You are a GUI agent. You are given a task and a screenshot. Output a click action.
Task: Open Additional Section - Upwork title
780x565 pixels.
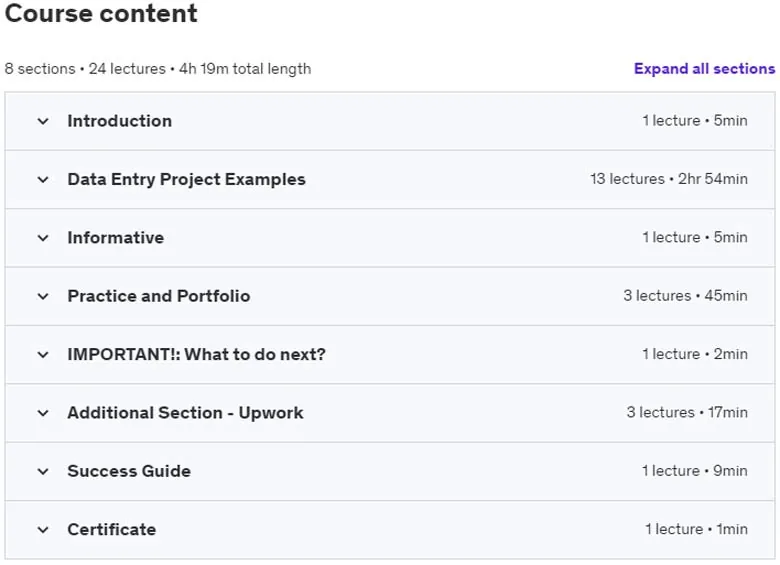point(185,413)
